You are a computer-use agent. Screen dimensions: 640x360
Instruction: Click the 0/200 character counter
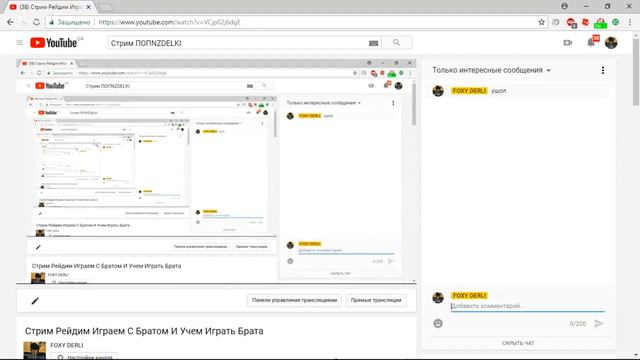(578, 324)
